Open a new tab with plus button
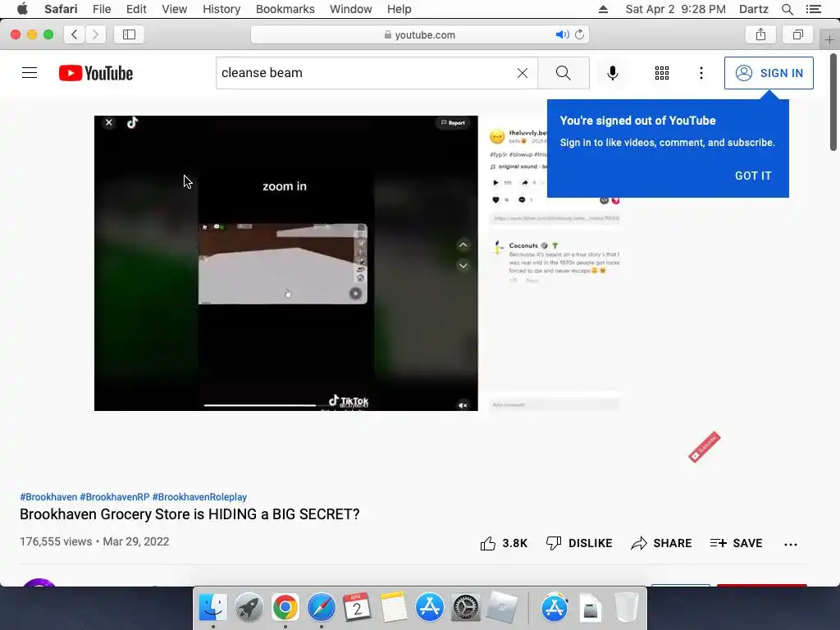The image size is (840, 630). (x=829, y=39)
